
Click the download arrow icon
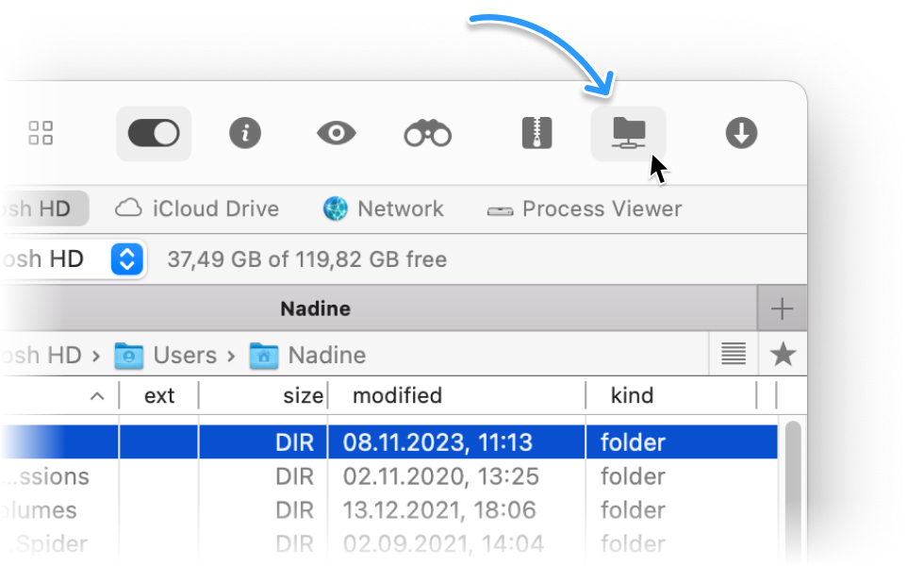[x=741, y=134]
